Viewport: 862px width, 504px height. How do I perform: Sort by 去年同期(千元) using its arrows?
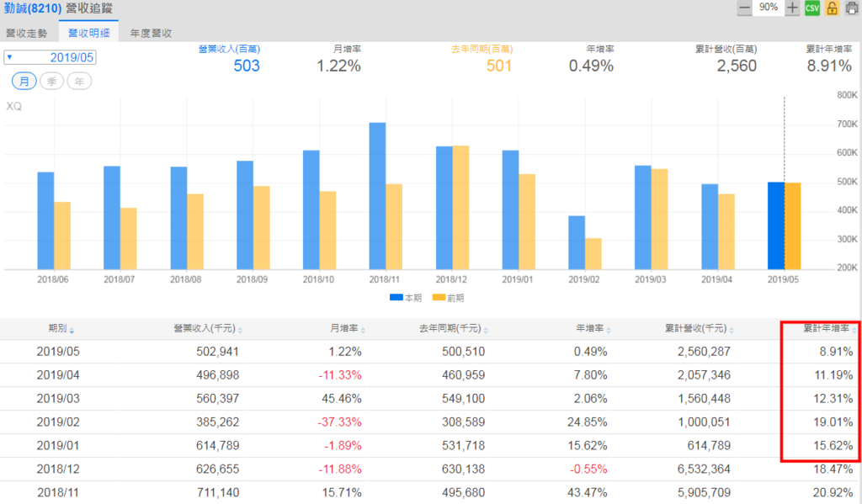pos(486,330)
